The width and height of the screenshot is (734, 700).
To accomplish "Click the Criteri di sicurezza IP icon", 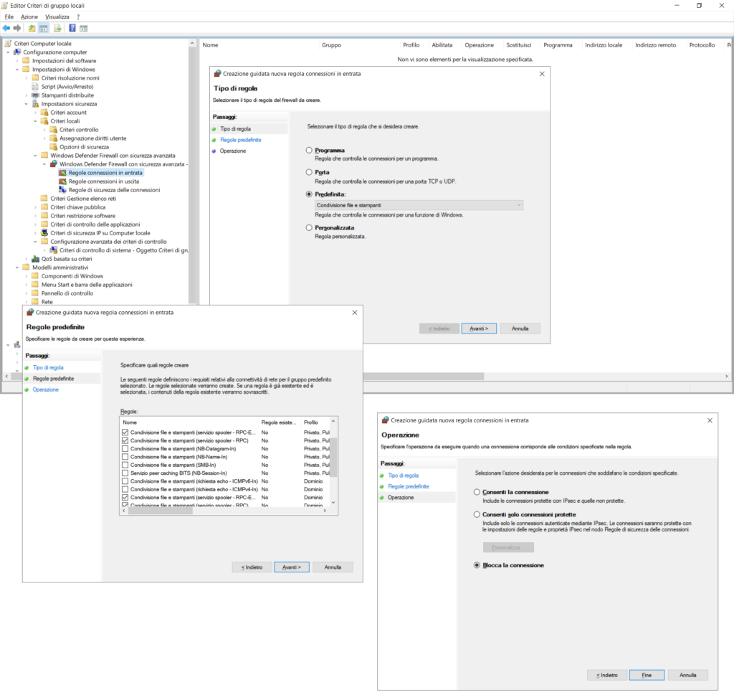I will 44,233.
